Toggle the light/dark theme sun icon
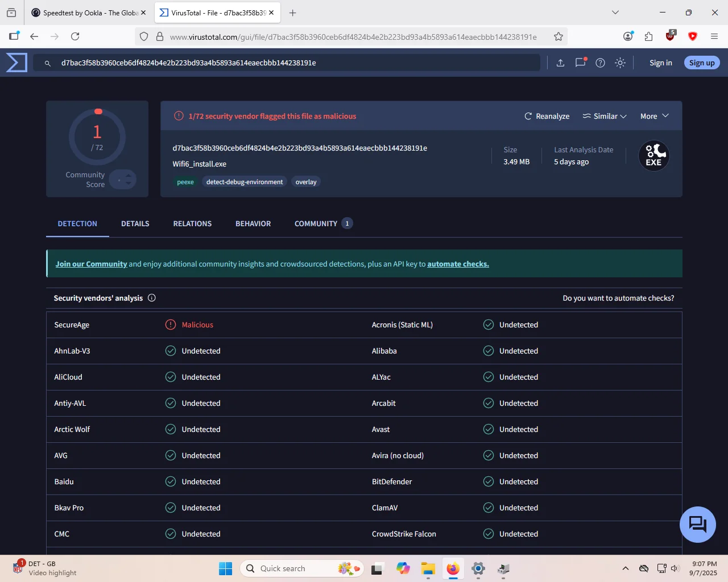 click(x=620, y=63)
